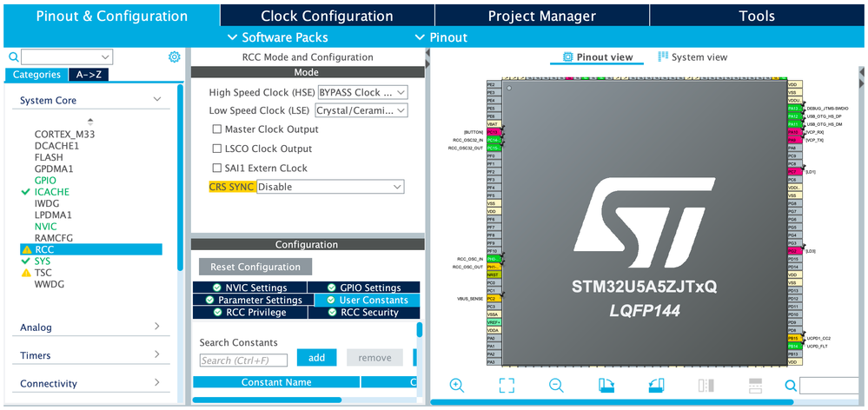Select the NRST pin on the chip

coord(494,274)
